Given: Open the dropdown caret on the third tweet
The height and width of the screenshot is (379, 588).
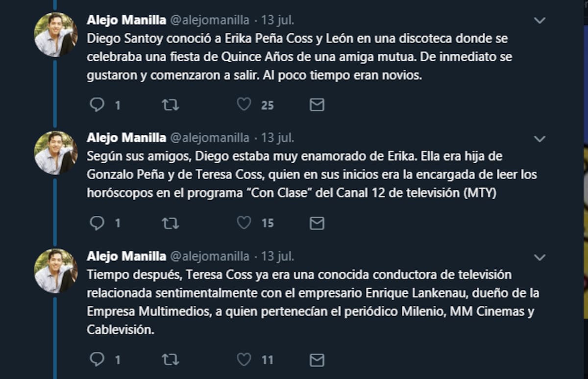Looking at the screenshot, I should (x=539, y=257).
